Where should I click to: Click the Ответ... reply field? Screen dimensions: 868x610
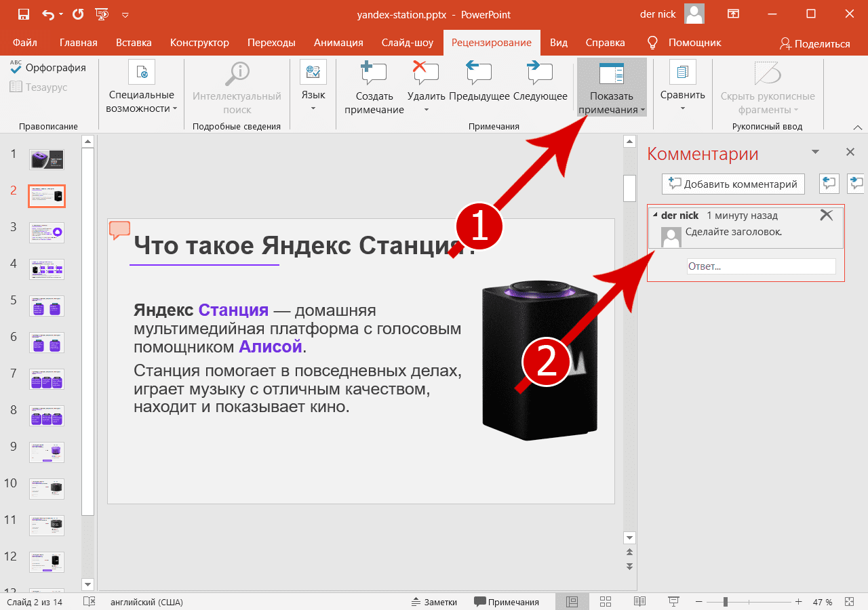point(761,266)
